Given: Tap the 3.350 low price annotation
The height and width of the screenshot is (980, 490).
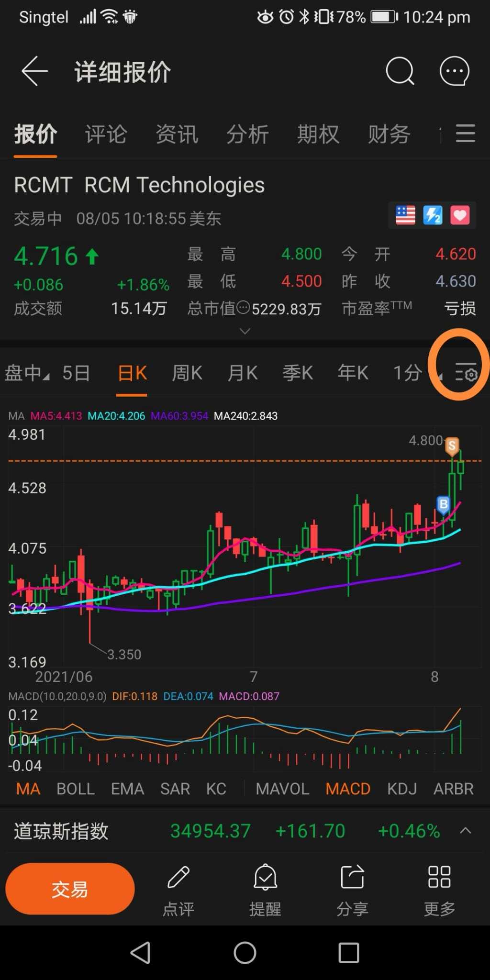Looking at the screenshot, I should [124, 654].
